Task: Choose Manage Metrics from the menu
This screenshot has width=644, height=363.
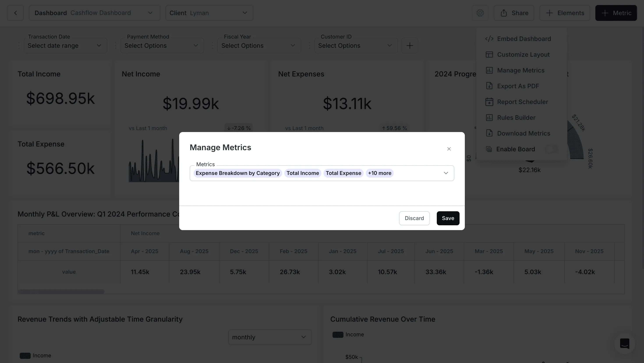Action: (522, 70)
